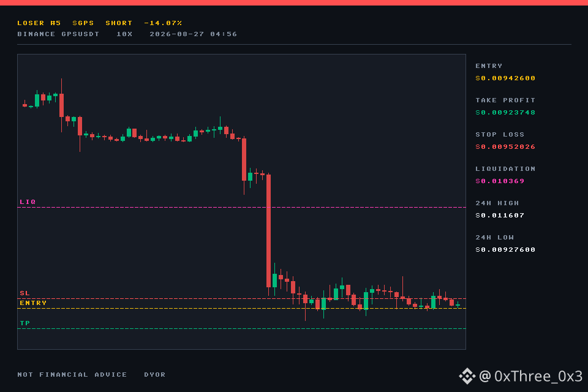This screenshot has height=392, width=588.
Task: Click the LIQUIDATION heading
Action: click(x=505, y=169)
